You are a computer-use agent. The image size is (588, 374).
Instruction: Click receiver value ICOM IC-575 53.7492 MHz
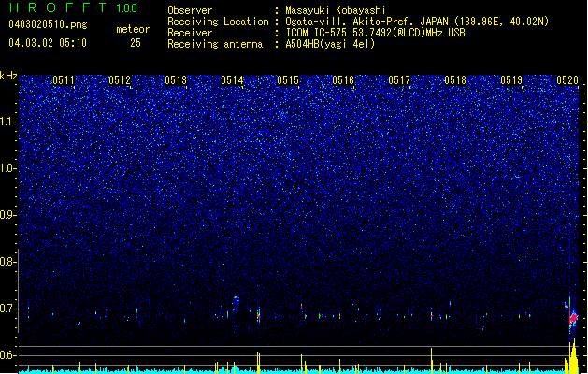(375, 33)
